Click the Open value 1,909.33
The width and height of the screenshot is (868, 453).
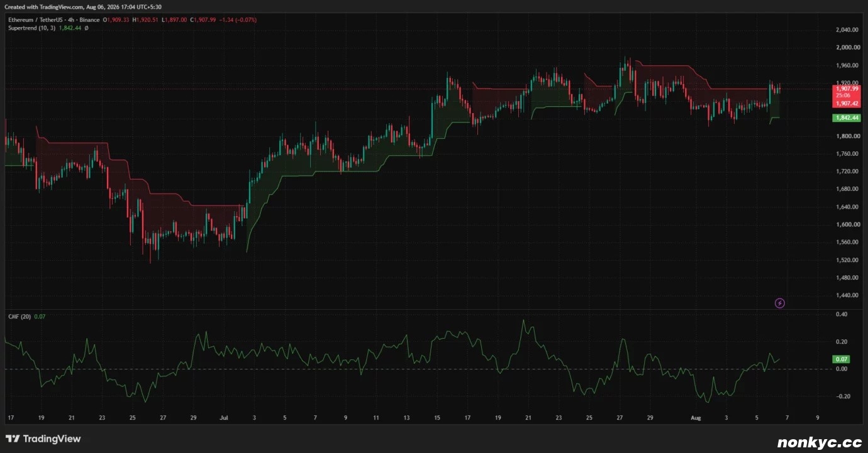[x=118, y=20]
